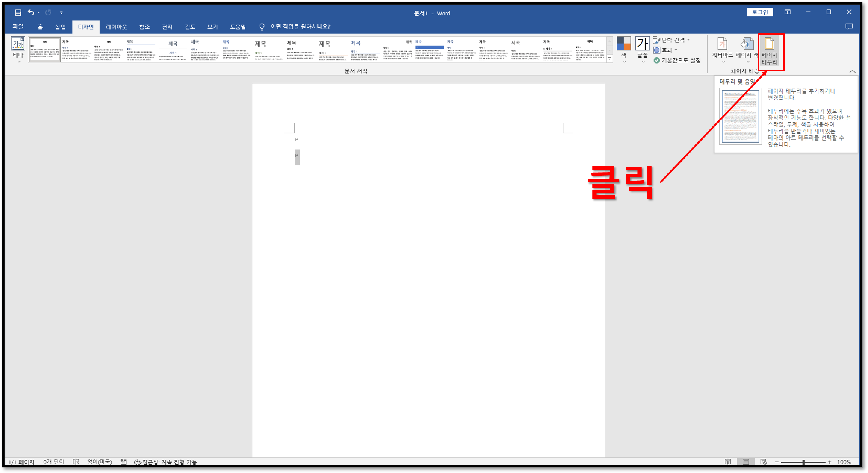Select Print Layout view button
The height and width of the screenshot is (473, 868).
tap(746, 462)
